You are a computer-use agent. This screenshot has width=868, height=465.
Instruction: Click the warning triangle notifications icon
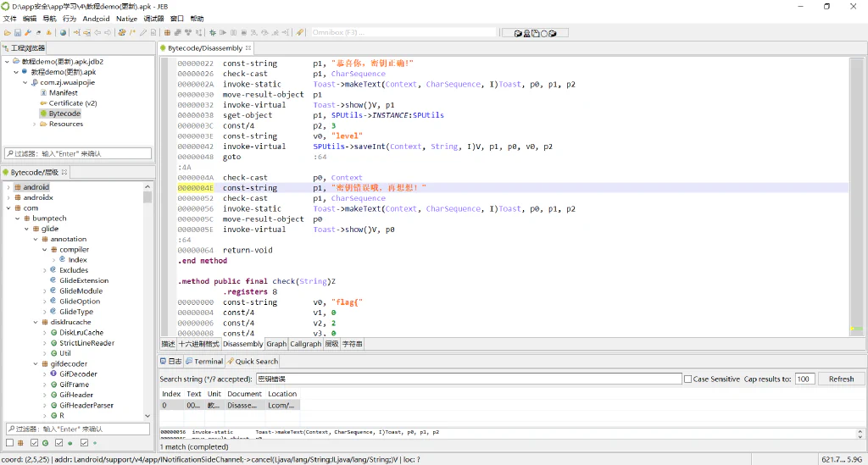48,33
